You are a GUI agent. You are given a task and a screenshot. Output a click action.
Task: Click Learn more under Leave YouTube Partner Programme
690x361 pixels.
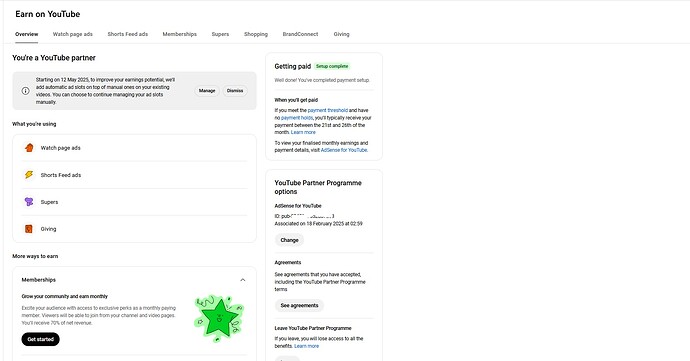tap(307, 346)
